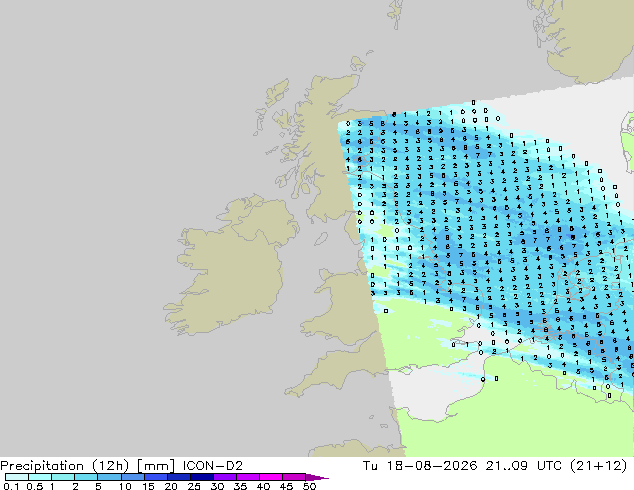The image size is (634, 490).
Task: Click the '21..09 UTC' time text
Action: tap(524, 466)
